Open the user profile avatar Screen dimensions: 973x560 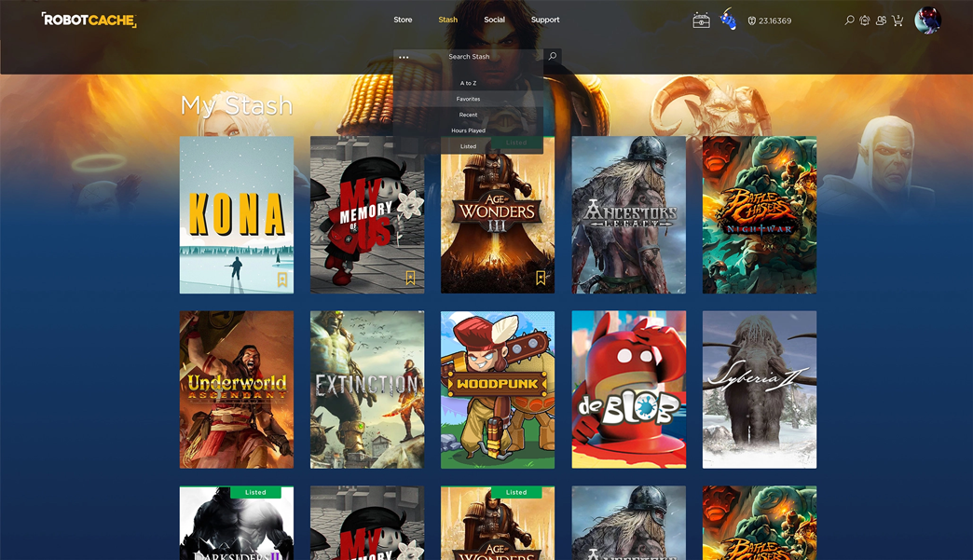pos(927,20)
